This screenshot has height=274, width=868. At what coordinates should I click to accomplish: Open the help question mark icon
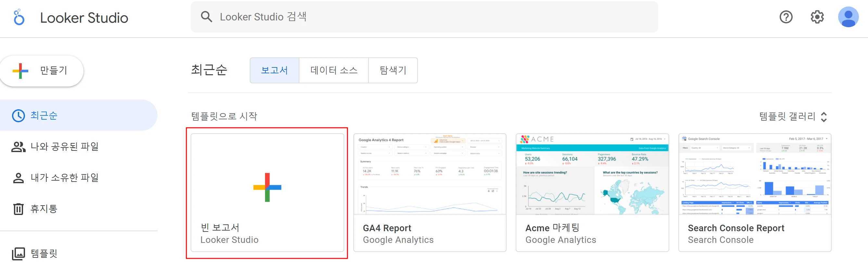(x=786, y=17)
